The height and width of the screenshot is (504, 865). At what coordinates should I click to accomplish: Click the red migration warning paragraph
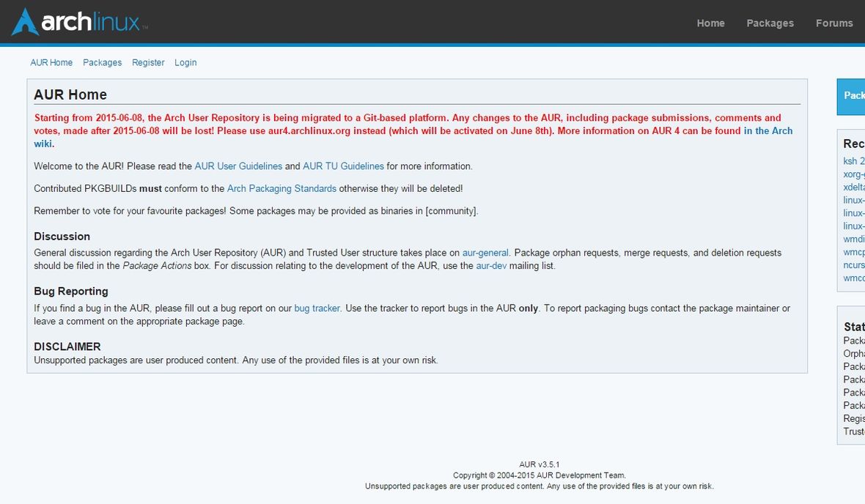(x=413, y=130)
